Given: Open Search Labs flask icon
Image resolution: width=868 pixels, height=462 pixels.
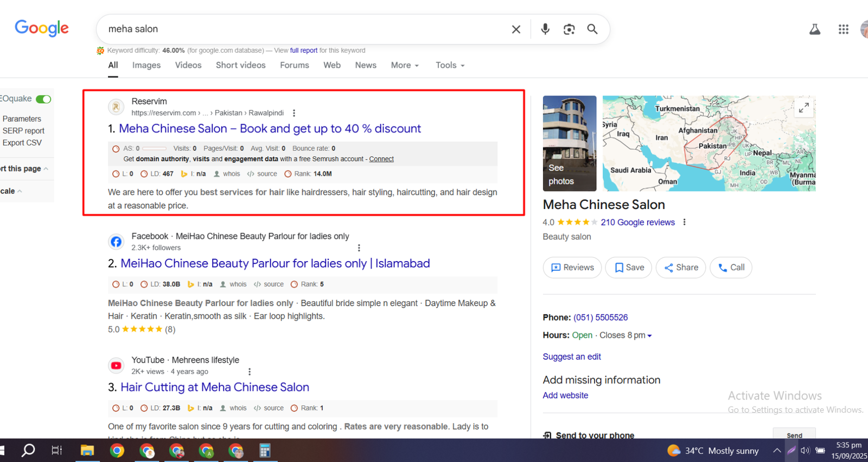Looking at the screenshot, I should pos(814,29).
